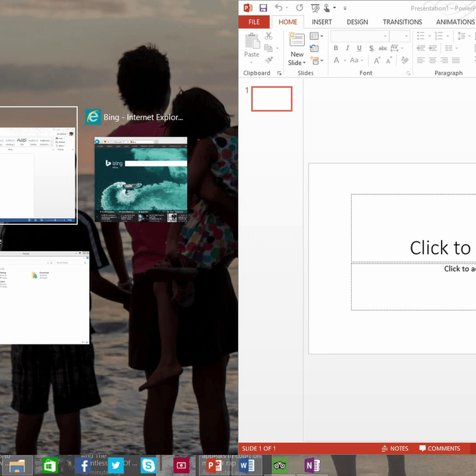
Task: Start slideshow from beginning via toolbar icon
Action: pyautogui.click(x=315, y=8)
